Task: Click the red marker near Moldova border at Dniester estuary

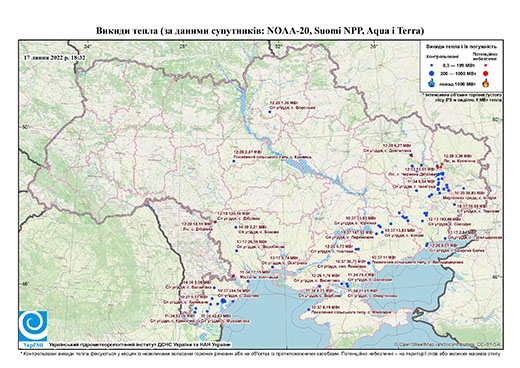Action: (x=233, y=276)
